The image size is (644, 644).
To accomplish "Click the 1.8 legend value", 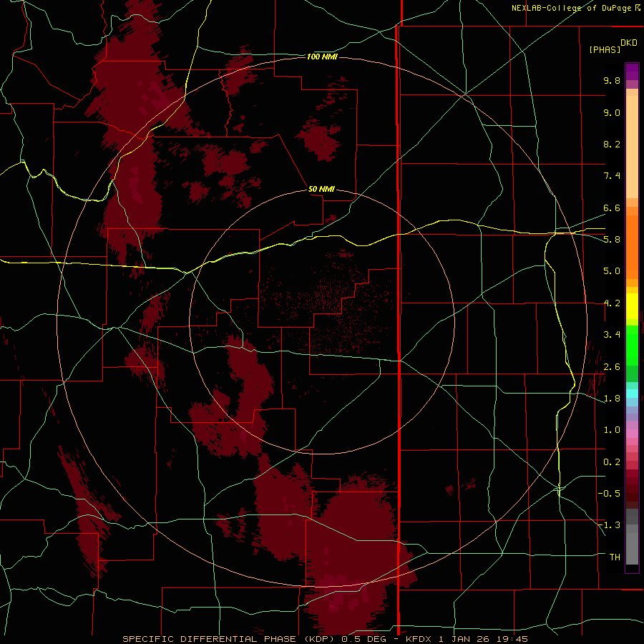I will (x=612, y=399).
